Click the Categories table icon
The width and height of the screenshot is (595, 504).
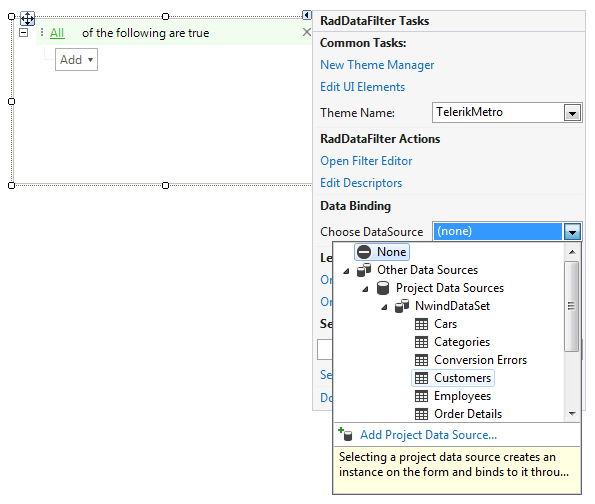coord(421,342)
